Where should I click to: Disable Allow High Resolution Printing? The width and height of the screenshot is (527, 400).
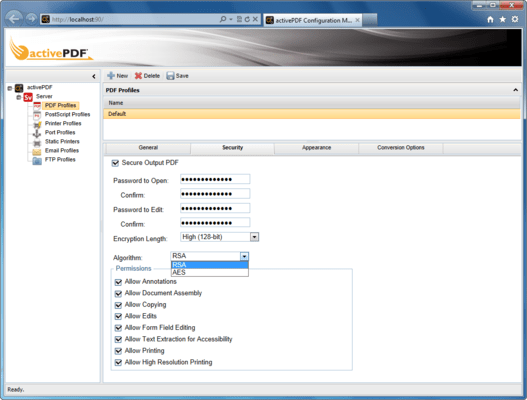click(x=118, y=362)
